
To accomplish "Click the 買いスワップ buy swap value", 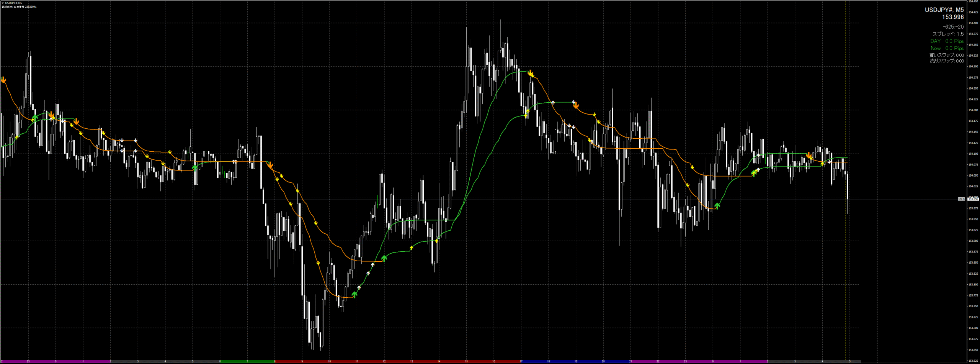I will [x=946, y=55].
